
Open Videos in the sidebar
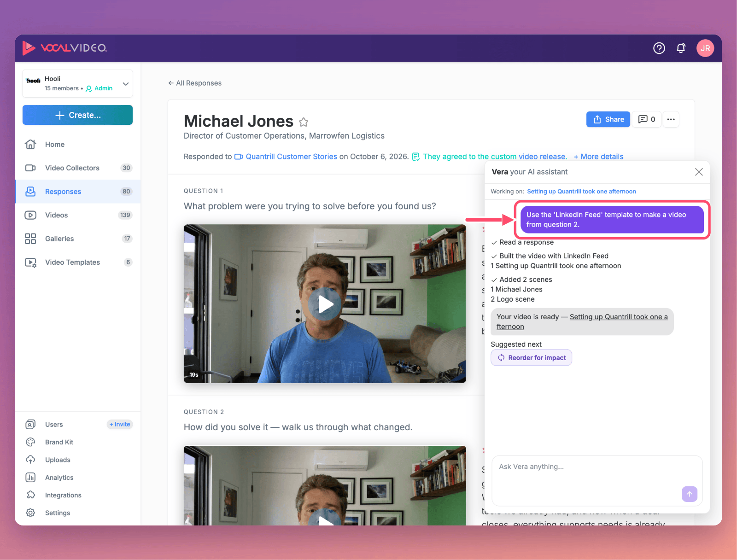[77, 215]
